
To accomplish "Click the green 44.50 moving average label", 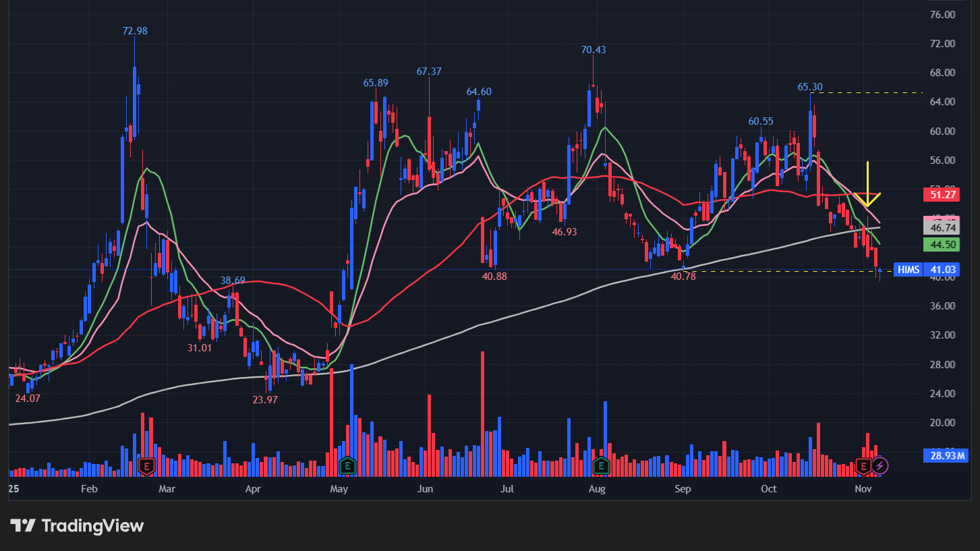I will tap(941, 245).
